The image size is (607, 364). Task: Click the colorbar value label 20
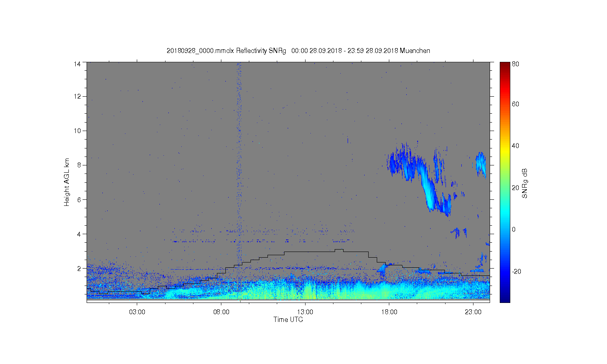coord(516,188)
